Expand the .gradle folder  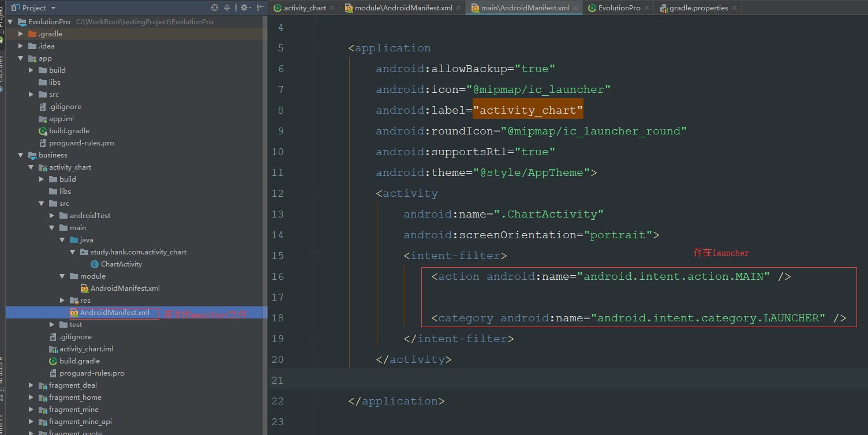point(21,34)
